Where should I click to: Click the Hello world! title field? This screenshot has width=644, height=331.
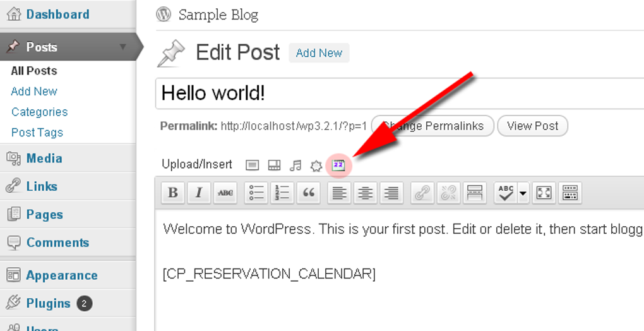click(x=400, y=93)
